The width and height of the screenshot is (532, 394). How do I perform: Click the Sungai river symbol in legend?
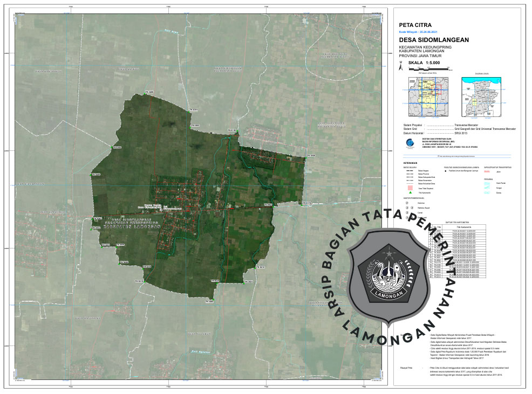tap(487, 188)
